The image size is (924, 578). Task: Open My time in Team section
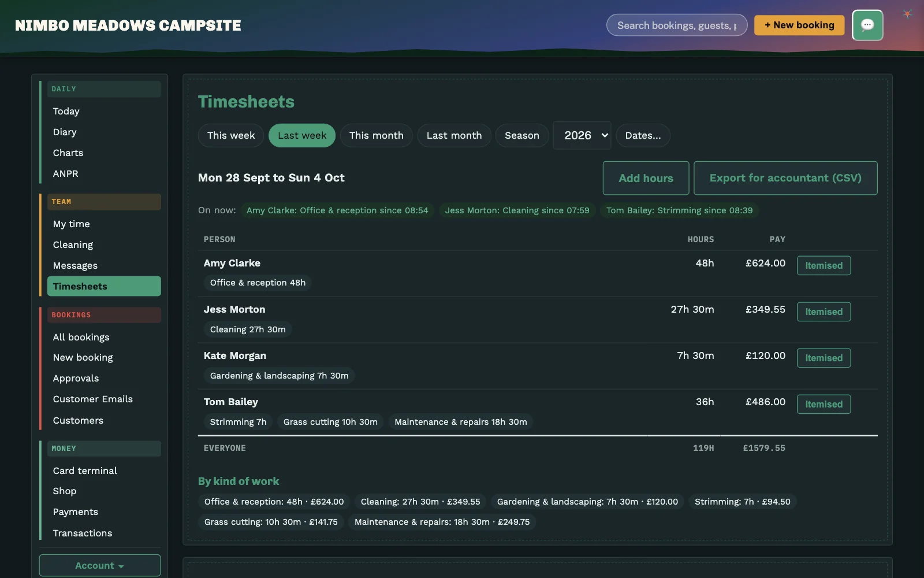[x=104, y=224]
